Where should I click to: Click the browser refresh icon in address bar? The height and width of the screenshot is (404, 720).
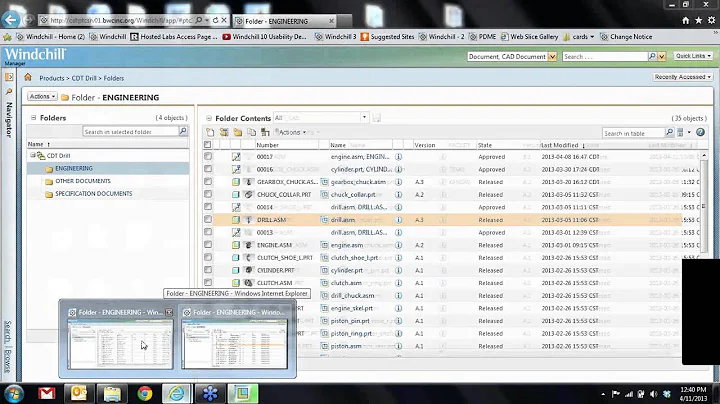click(x=215, y=20)
